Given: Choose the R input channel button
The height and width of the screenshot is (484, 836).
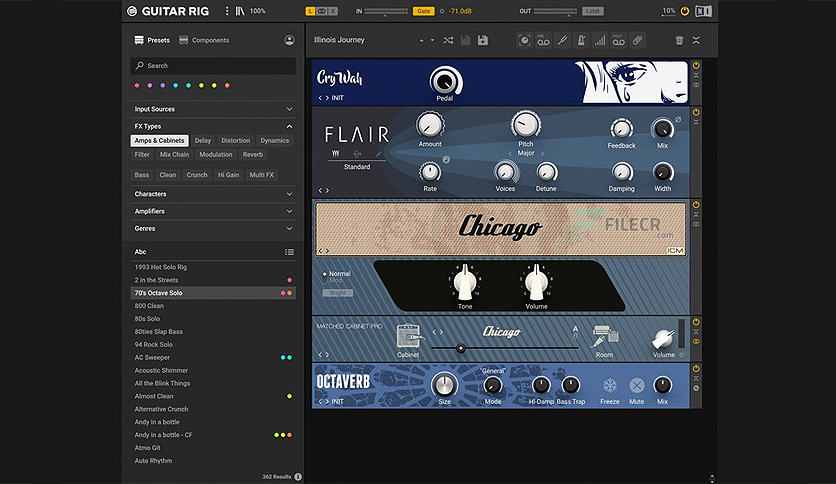Looking at the screenshot, I should 333,11.
